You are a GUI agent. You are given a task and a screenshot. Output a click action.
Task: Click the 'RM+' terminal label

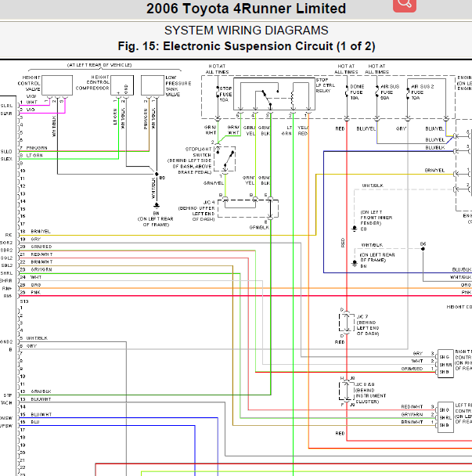point(7,288)
